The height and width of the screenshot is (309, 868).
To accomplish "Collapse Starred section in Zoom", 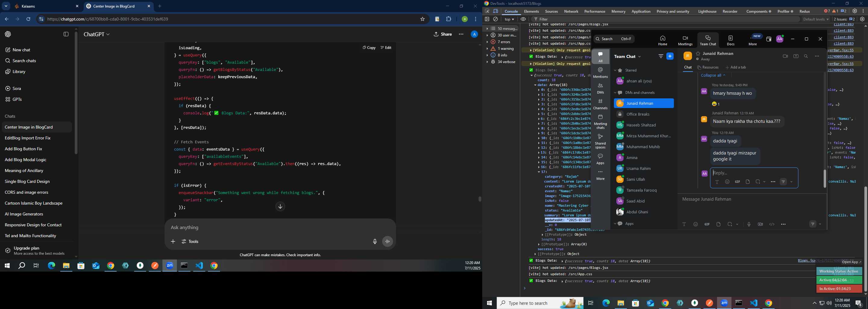I will 615,71.
